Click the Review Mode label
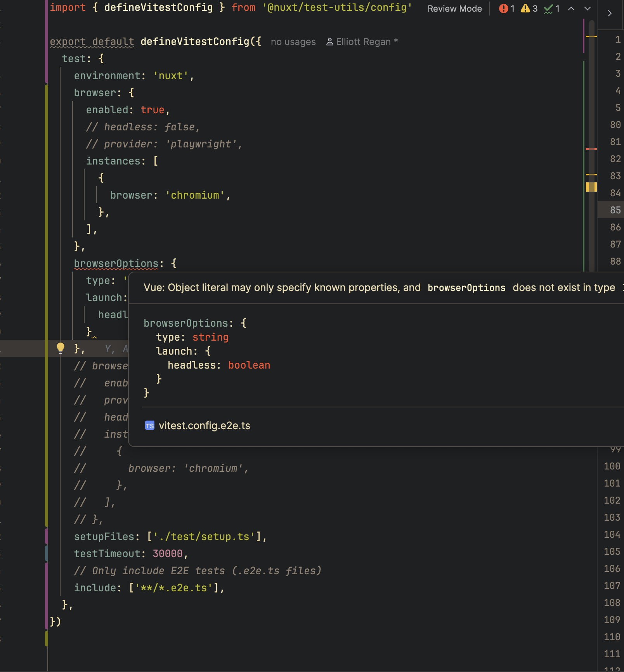624x672 pixels. click(x=454, y=9)
